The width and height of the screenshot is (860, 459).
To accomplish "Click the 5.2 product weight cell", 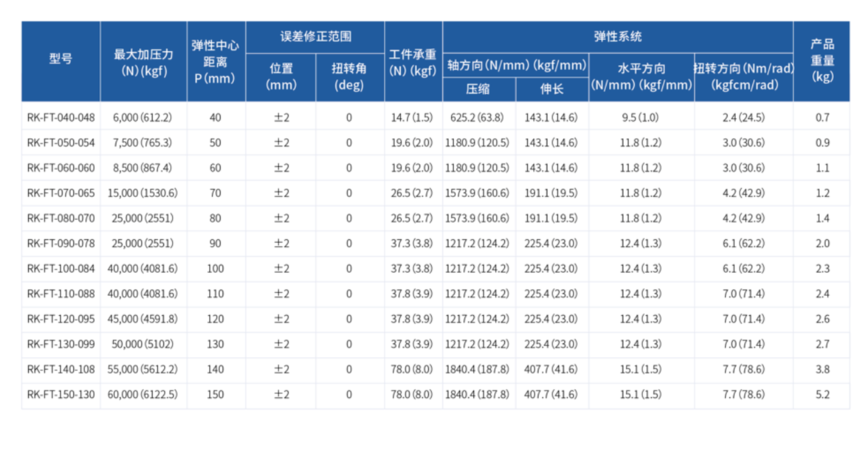I will point(822,394).
